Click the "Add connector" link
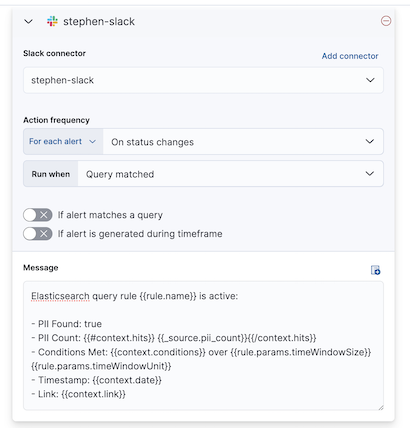410x428 pixels. (x=350, y=56)
